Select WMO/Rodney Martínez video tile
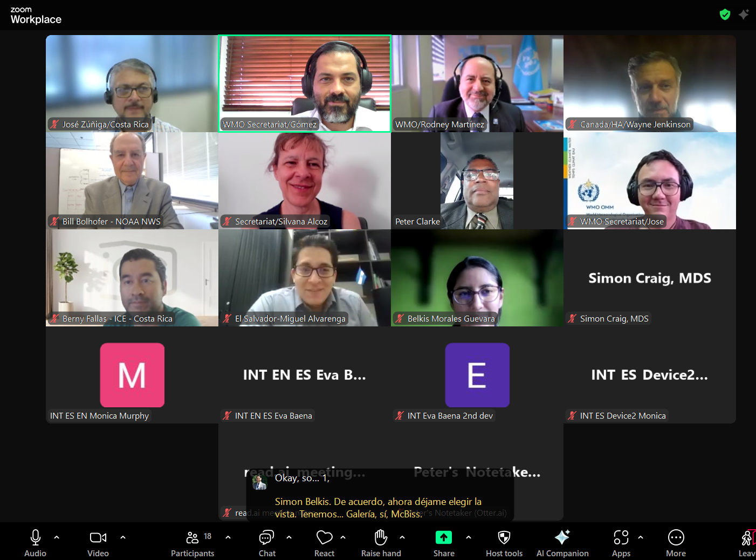 477,84
